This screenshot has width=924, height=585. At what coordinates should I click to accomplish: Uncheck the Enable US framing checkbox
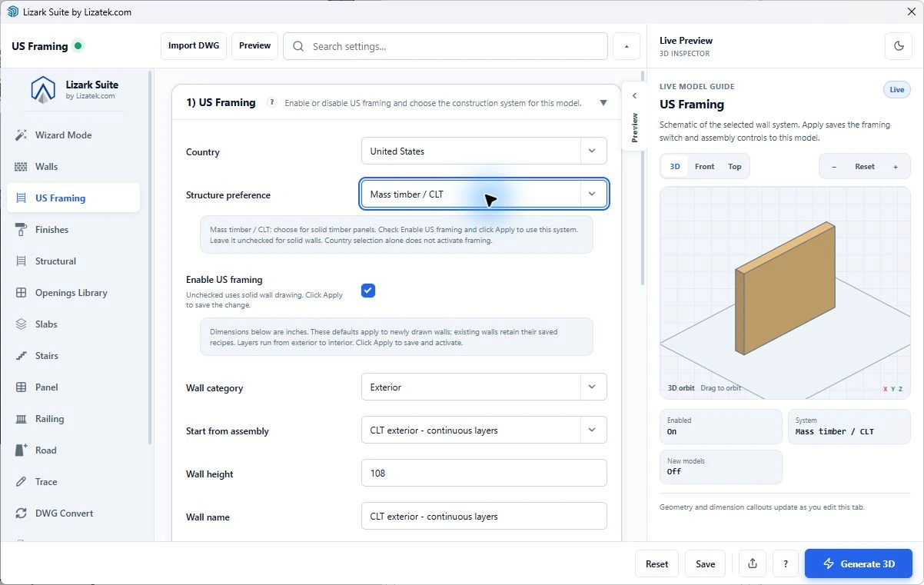coord(368,290)
